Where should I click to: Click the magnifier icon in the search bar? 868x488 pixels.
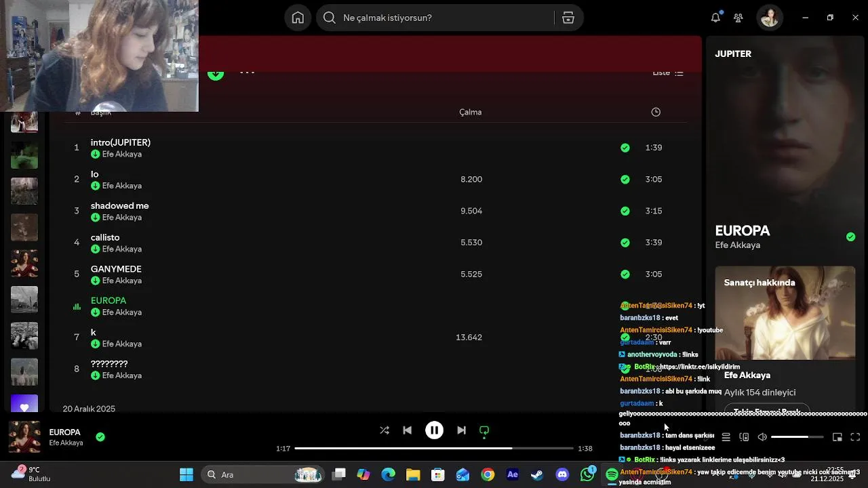330,18
